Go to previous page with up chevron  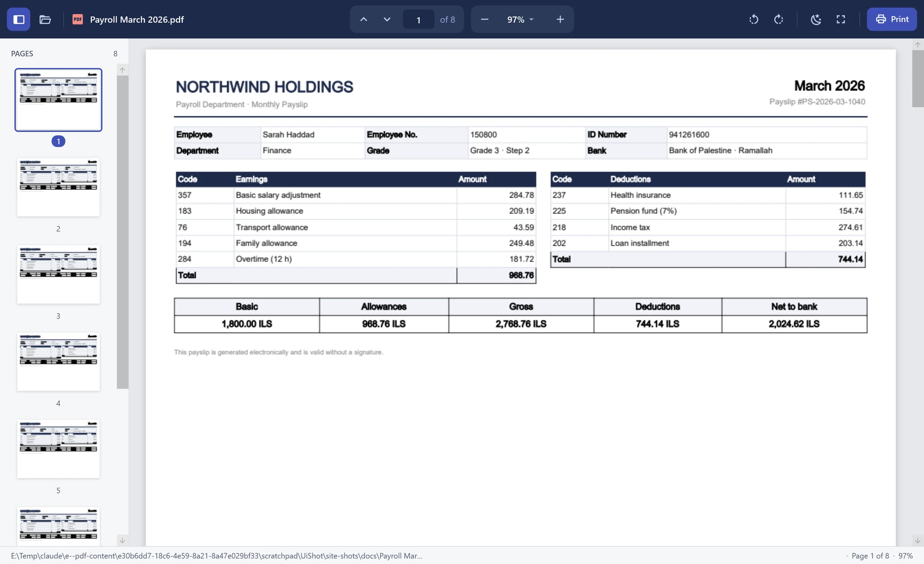[x=363, y=19]
